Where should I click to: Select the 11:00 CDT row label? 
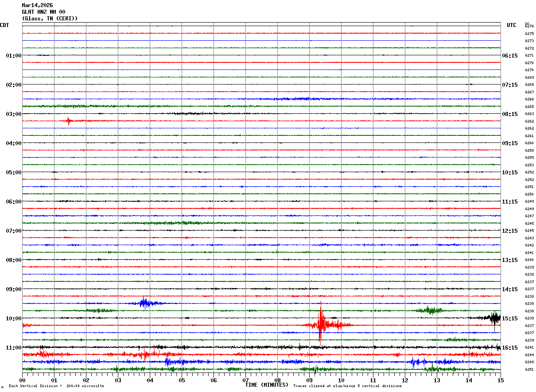[x=14, y=348]
